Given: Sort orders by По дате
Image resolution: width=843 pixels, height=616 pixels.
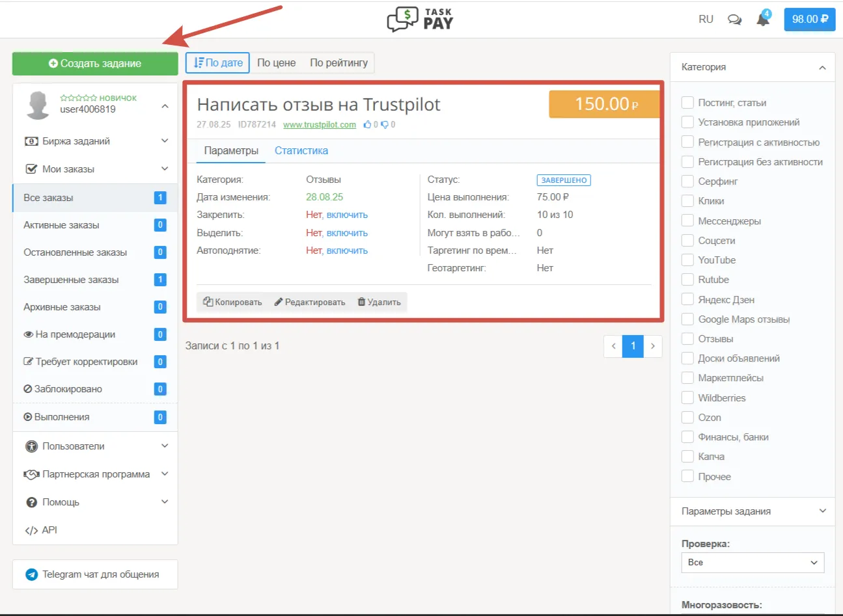Looking at the screenshot, I should [218, 63].
